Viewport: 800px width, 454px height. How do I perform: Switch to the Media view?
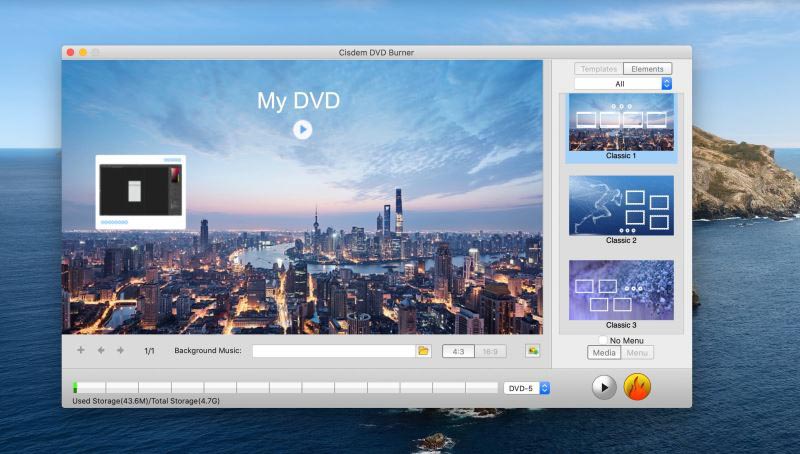604,352
